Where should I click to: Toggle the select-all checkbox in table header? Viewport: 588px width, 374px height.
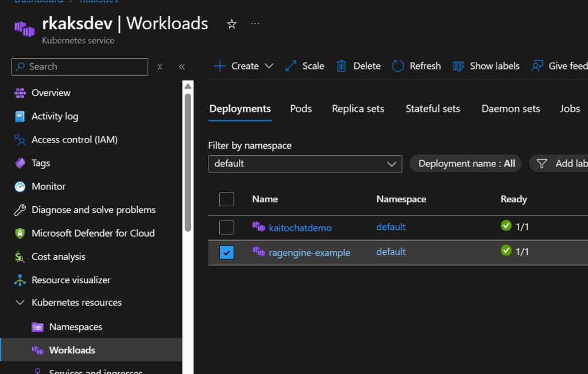(227, 199)
